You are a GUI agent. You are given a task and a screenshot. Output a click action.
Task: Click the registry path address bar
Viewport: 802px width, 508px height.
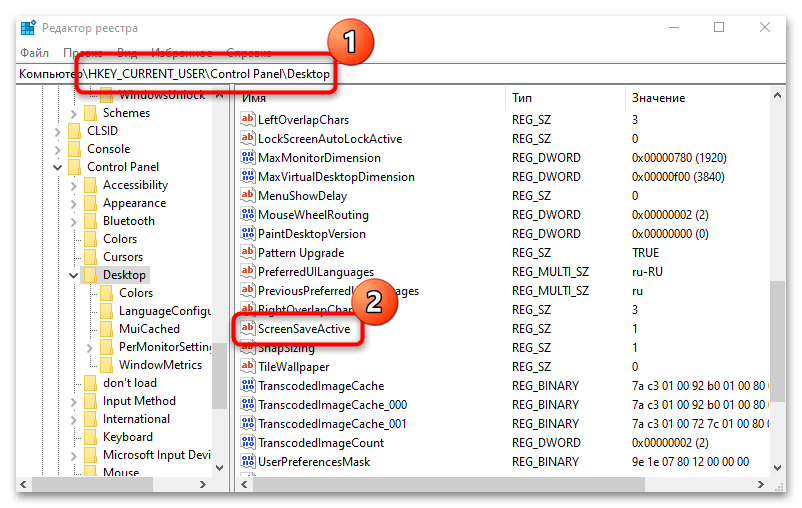pyautogui.click(x=400, y=74)
